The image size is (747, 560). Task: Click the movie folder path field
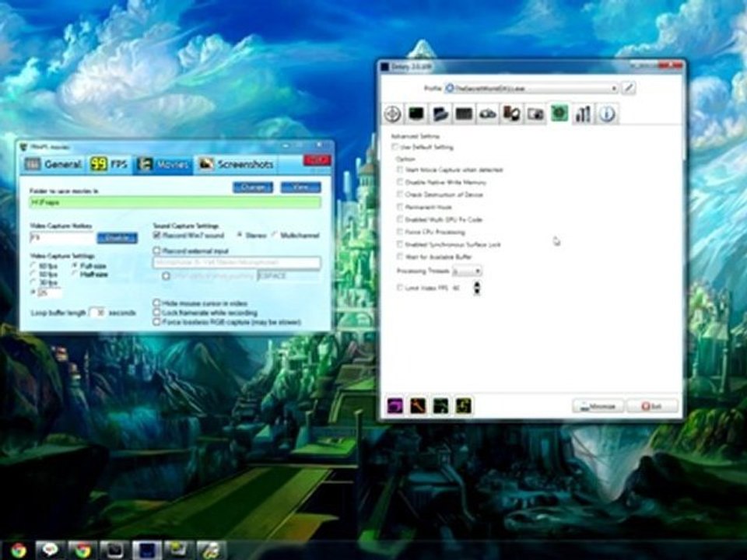175,202
